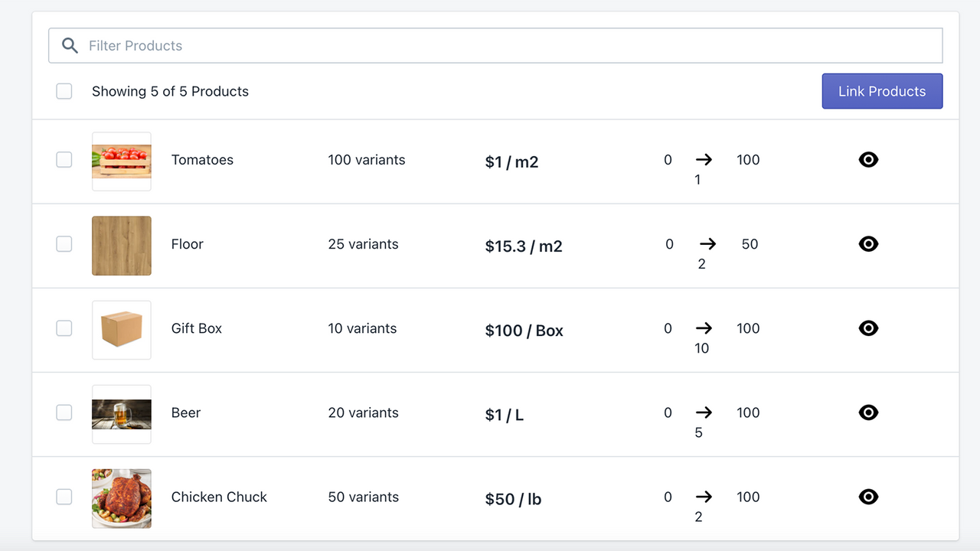Click the '20 variants' text

coord(364,412)
